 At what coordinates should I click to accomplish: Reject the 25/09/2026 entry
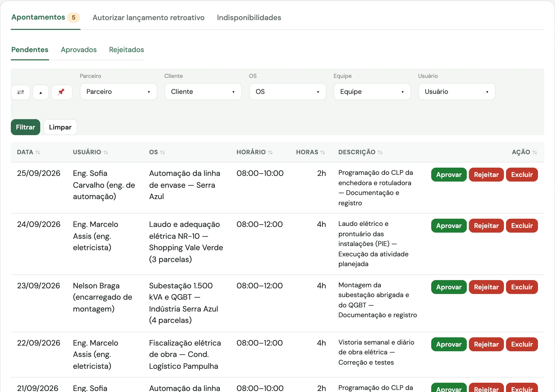coord(486,175)
